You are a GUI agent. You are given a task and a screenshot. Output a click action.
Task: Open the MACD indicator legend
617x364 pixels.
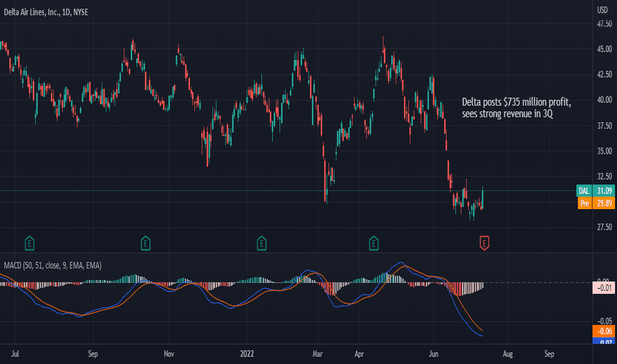pos(53,265)
